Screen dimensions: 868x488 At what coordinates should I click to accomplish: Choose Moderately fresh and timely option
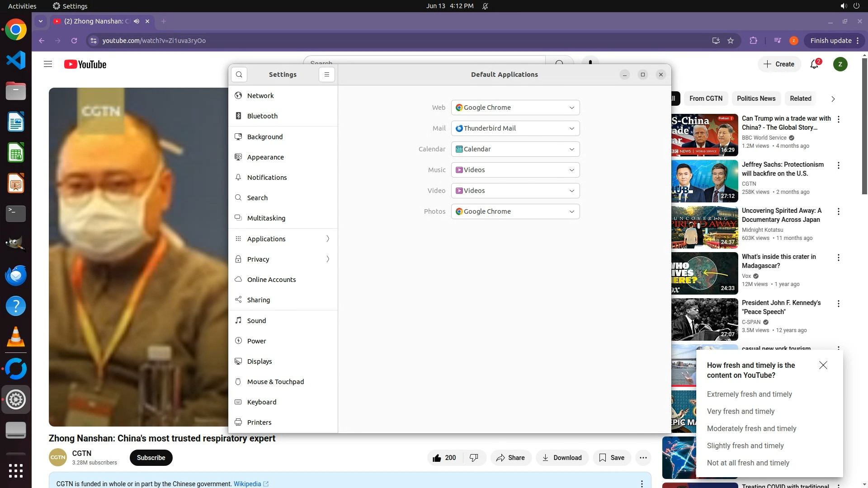pyautogui.click(x=751, y=428)
